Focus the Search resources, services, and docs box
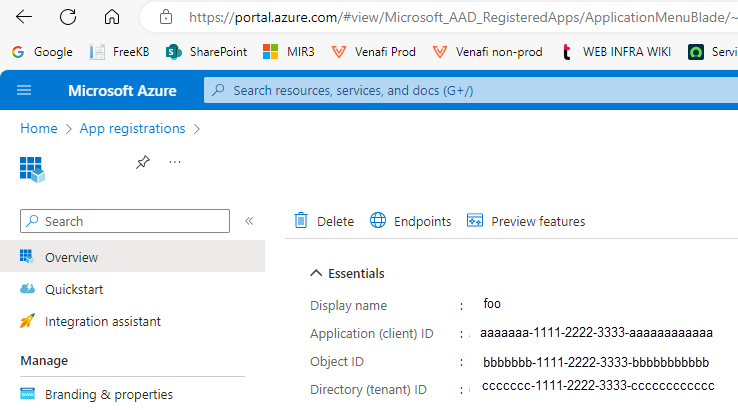Viewport: 738px width, 410px height. (x=471, y=90)
